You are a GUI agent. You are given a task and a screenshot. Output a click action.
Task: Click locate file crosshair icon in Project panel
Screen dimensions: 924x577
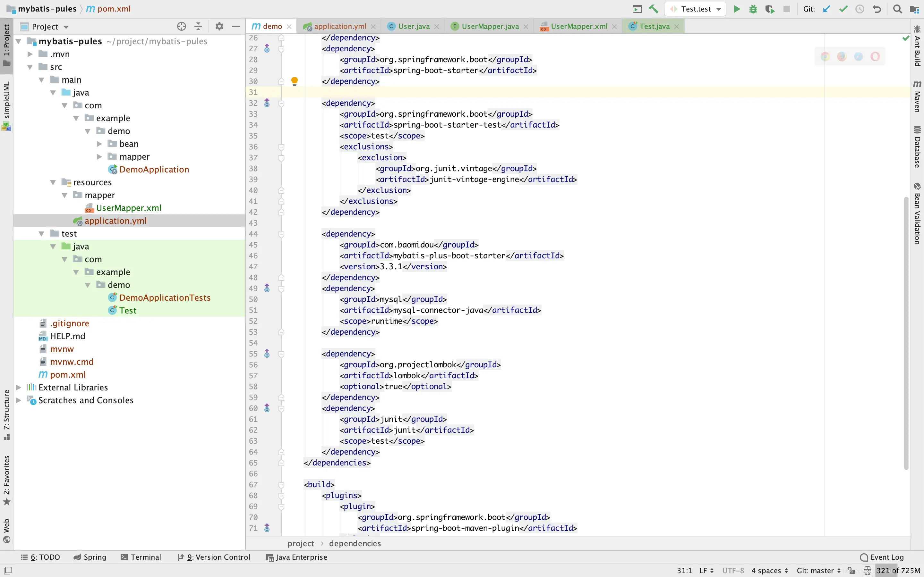(x=181, y=26)
